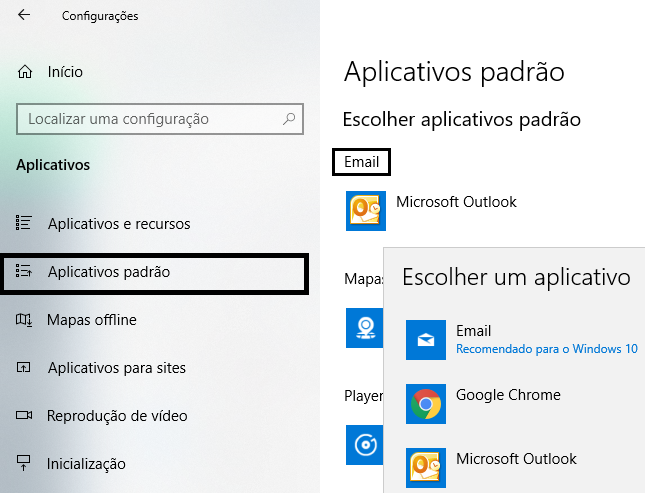Click the Escolher um aplicativo popup title
The height and width of the screenshot is (493, 645).
click(516, 277)
